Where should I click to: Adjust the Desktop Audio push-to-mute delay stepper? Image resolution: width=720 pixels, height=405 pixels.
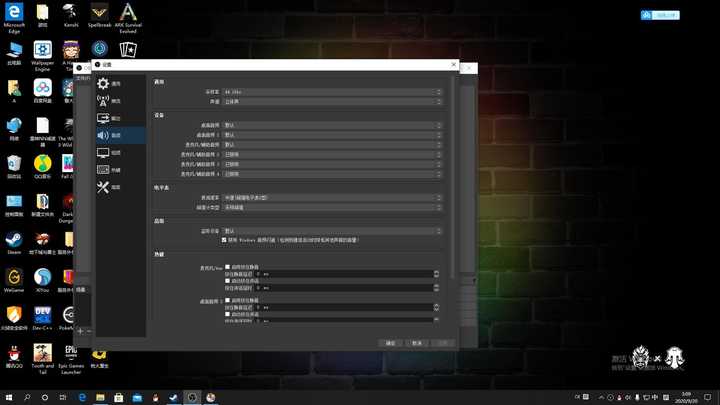436,307
